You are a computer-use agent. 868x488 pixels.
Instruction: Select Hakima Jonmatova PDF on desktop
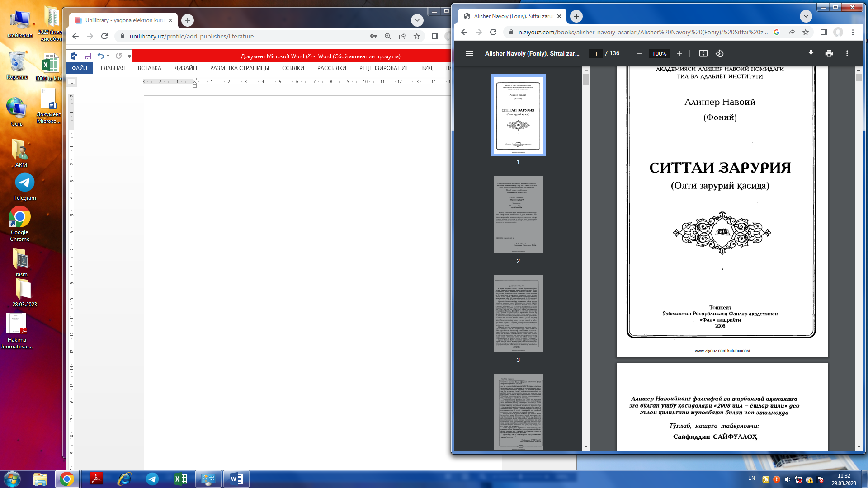tap(17, 331)
